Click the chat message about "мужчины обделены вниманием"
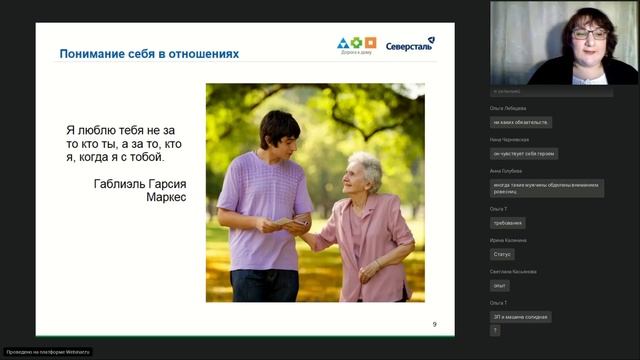 [547, 188]
